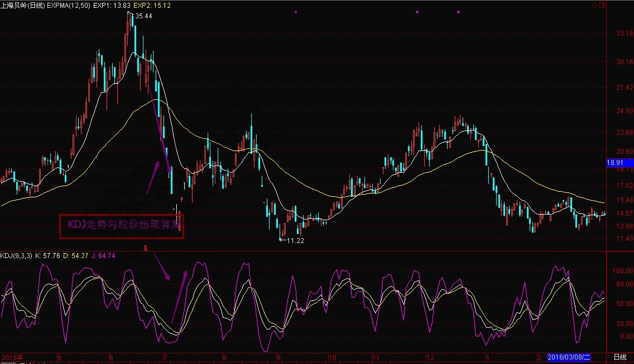Viewport: 634px width, 364px height.
Task: Click the 35.44 high price label
Action: [143, 16]
